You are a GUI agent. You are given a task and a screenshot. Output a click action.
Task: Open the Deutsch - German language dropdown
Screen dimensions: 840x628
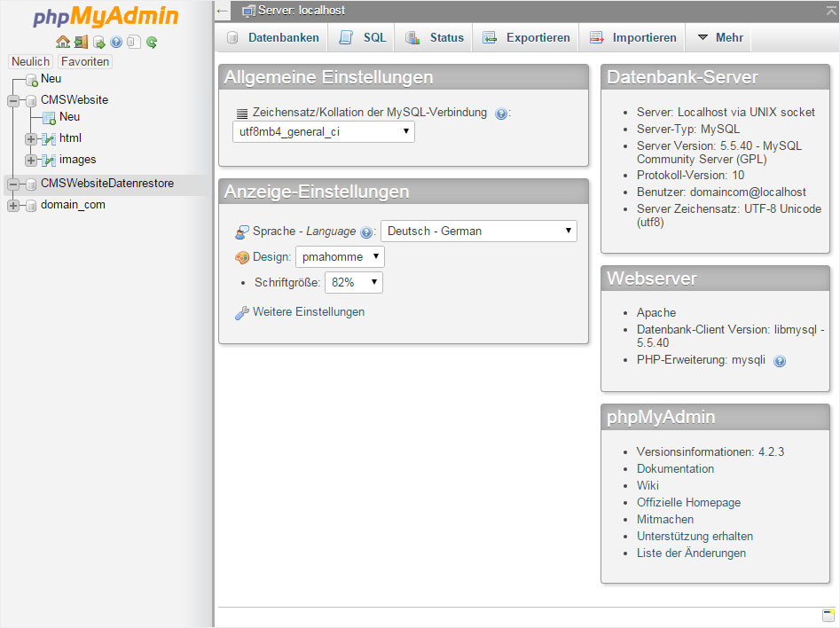point(479,231)
